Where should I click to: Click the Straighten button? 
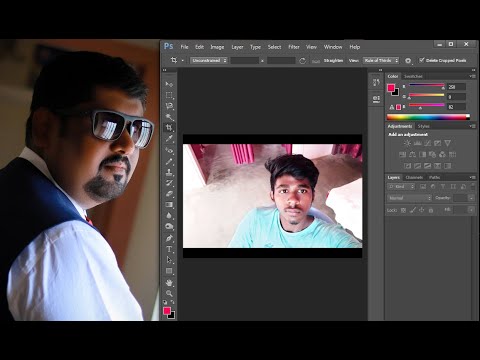(x=333, y=60)
